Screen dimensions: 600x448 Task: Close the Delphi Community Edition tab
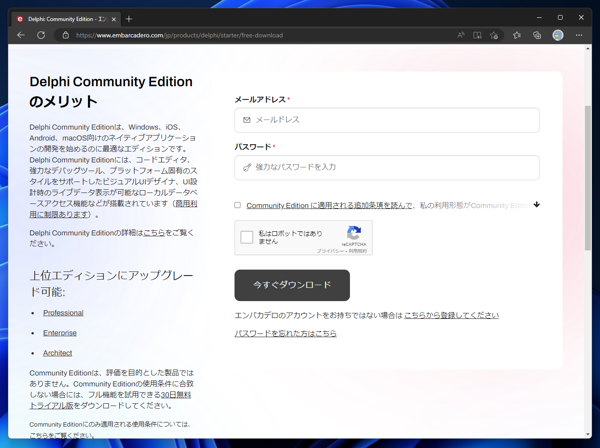114,19
